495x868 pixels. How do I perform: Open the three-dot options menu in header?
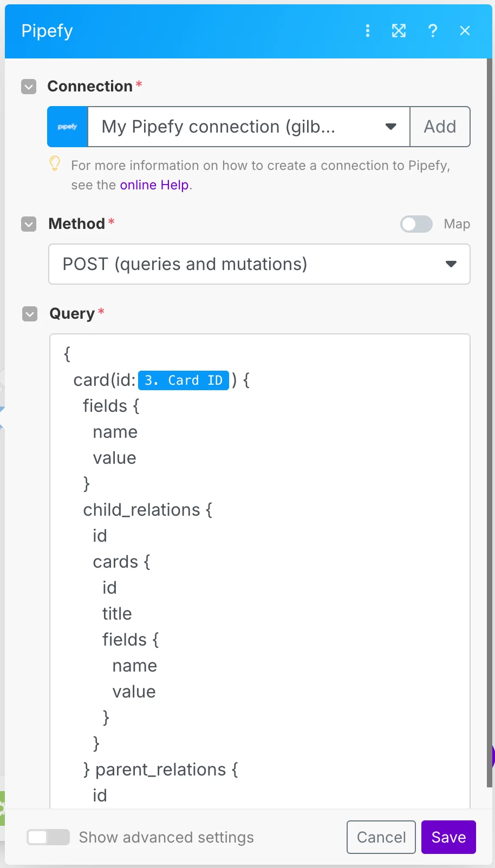[x=368, y=31]
